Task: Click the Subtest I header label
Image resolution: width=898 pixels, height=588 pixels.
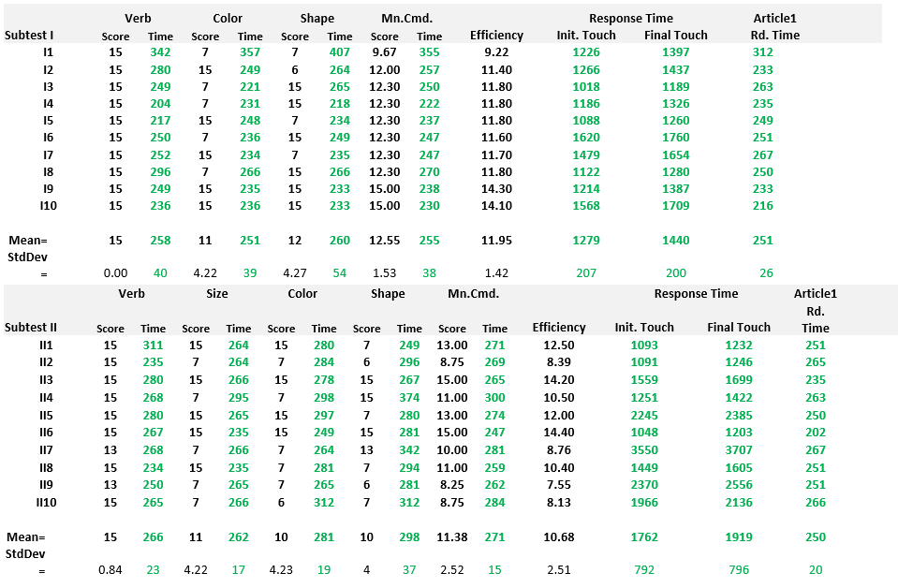Action: (x=30, y=36)
